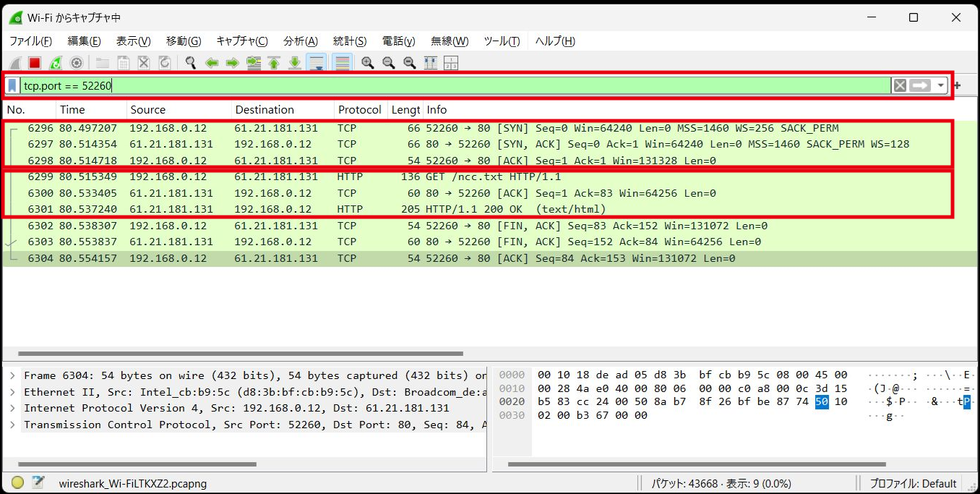Toggle packet colorization rules
Viewport: 980px width, 494px height.
click(x=343, y=63)
